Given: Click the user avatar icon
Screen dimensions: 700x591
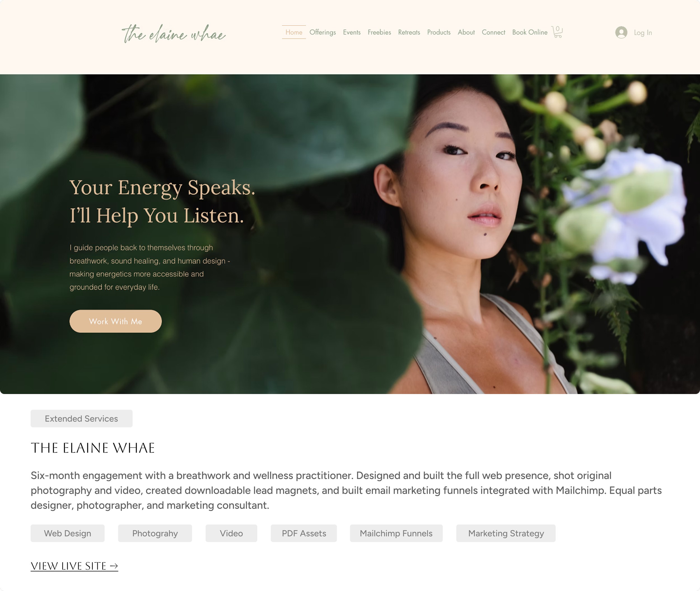Looking at the screenshot, I should [621, 33].
